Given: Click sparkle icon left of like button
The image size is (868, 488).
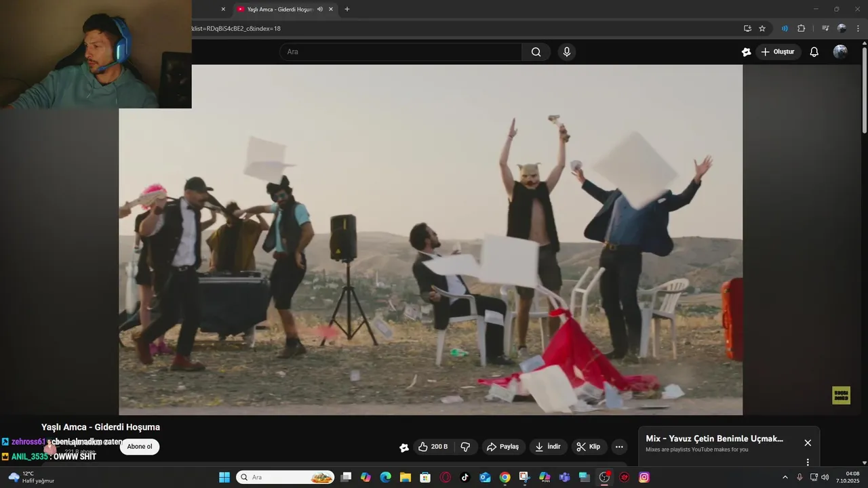Looking at the screenshot, I should (x=404, y=447).
